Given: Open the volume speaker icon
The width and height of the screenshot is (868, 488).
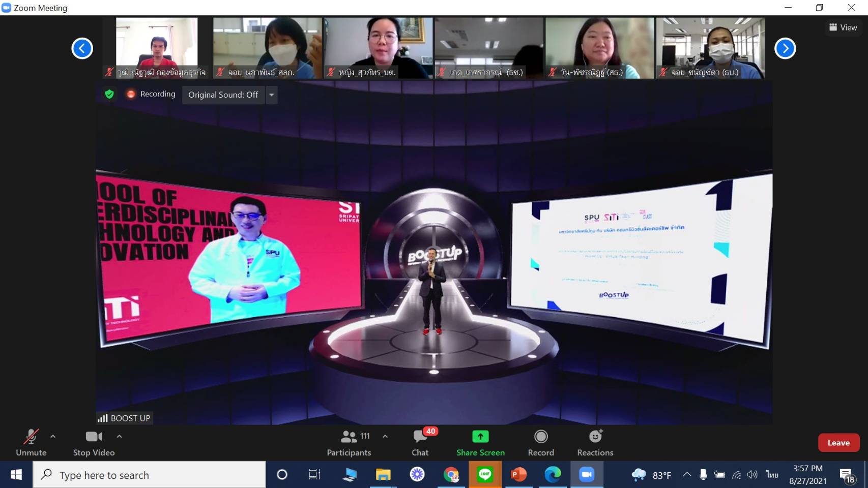Looking at the screenshot, I should tap(753, 475).
